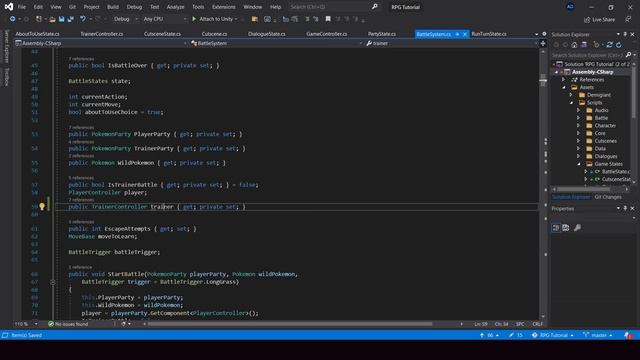Click the Open File folder icon

[x=52, y=19]
